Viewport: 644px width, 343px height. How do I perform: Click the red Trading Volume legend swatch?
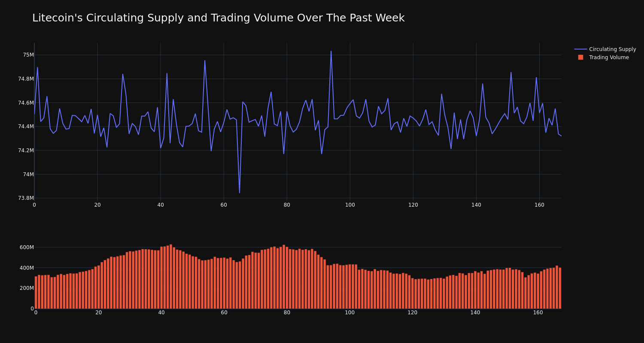click(x=580, y=57)
